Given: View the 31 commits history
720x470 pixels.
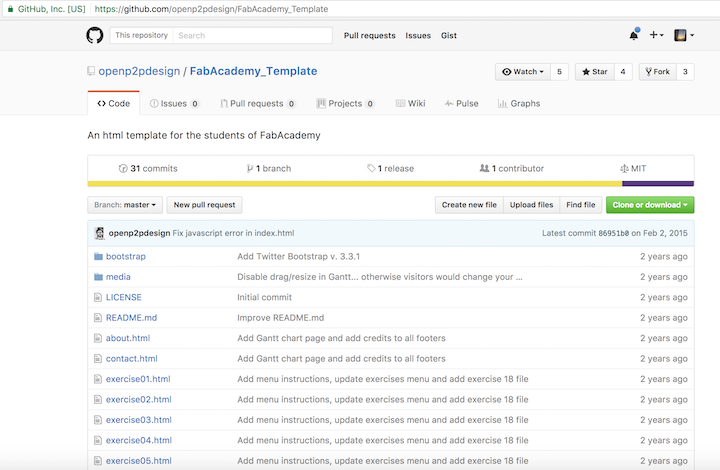Looking at the screenshot, I should [x=148, y=168].
